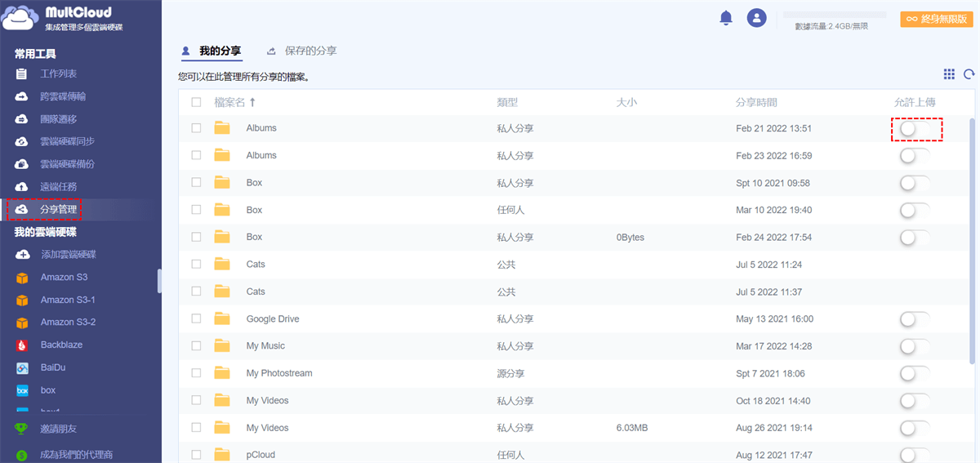Select the box drive
This screenshot has width=980, height=463.
coord(48,390)
